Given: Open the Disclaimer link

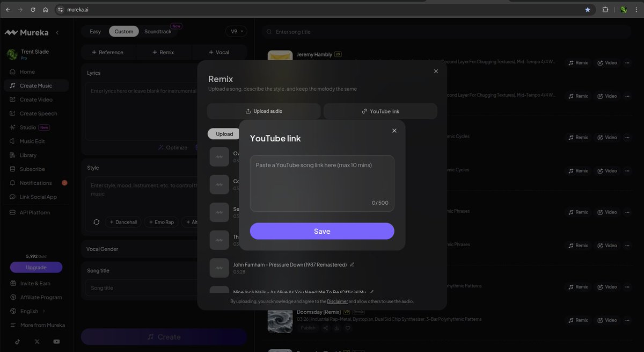Looking at the screenshot, I should 337,301.
